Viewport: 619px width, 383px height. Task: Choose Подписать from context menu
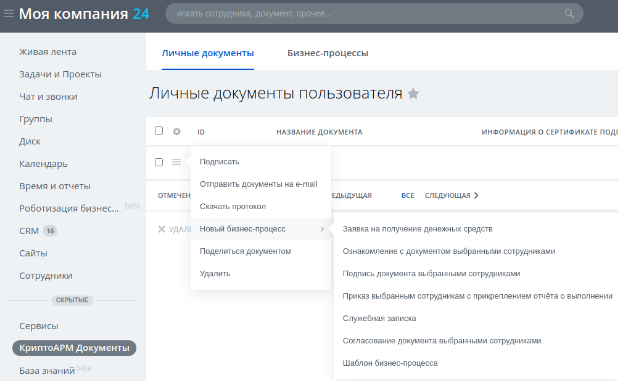(x=219, y=162)
